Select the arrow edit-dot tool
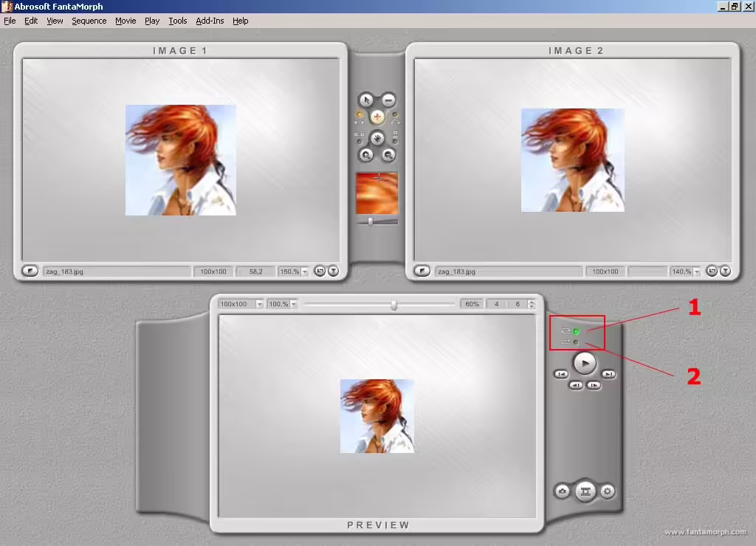 (x=366, y=100)
